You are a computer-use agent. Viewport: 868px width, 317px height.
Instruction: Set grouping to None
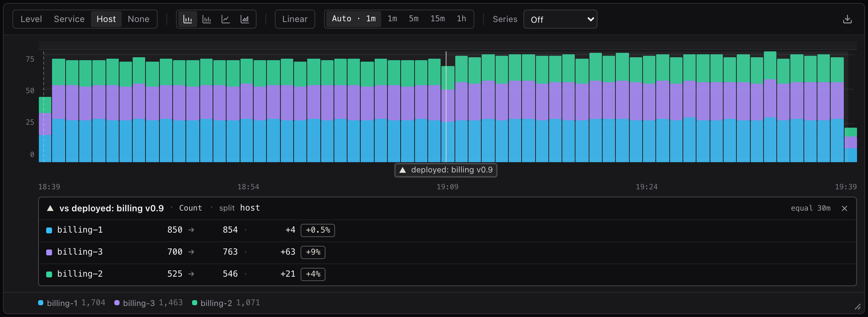coord(139,19)
